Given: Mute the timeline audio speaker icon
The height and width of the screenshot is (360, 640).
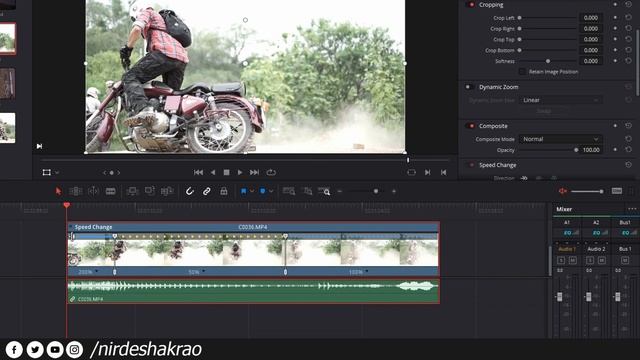Looking at the screenshot, I should point(563,191).
